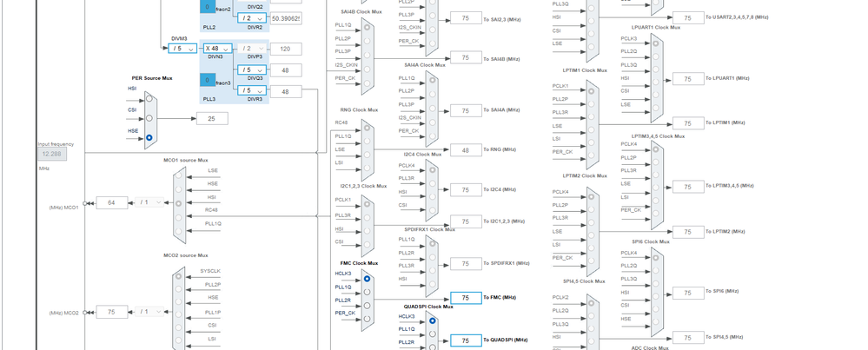
Task: Select PCLK4 in LPTIM3,4,5 Clock Mux
Action: click(x=656, y=150)
